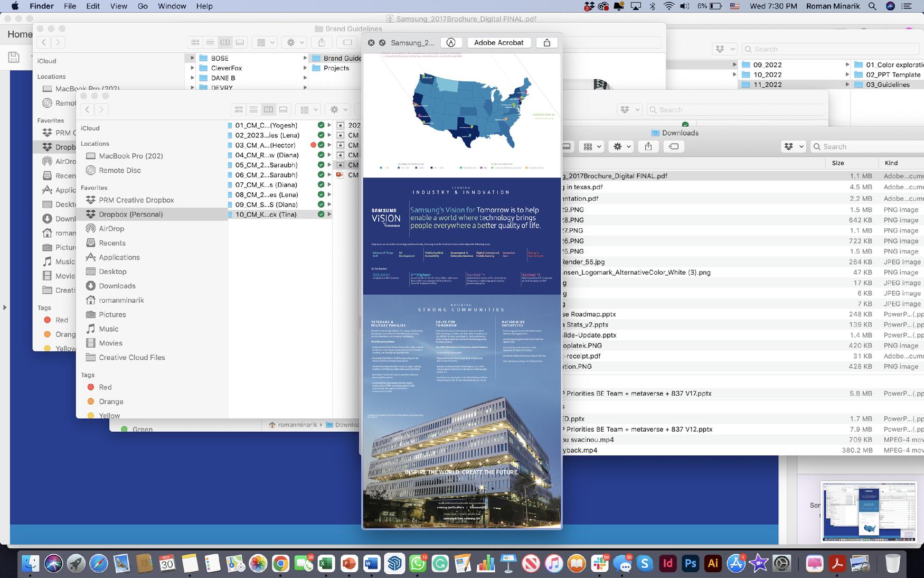Click Open with Adobe Acrobat button
This screenshot has width=924, height=578.
(498, 43)
